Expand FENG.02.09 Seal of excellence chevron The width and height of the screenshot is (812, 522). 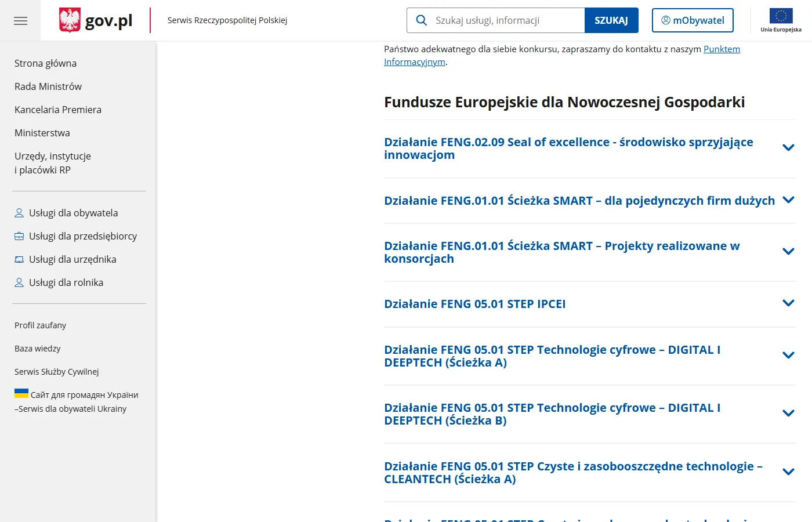click(x=788, y=147)
